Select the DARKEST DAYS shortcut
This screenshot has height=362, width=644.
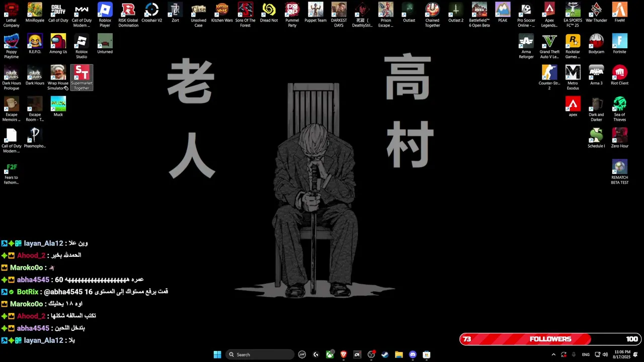[x=339, y=15]
